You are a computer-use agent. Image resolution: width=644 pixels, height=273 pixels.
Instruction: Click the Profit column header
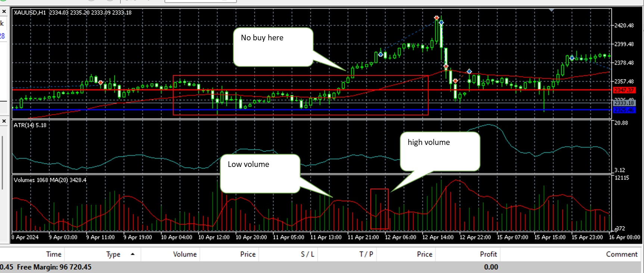(x=488, y=254)
